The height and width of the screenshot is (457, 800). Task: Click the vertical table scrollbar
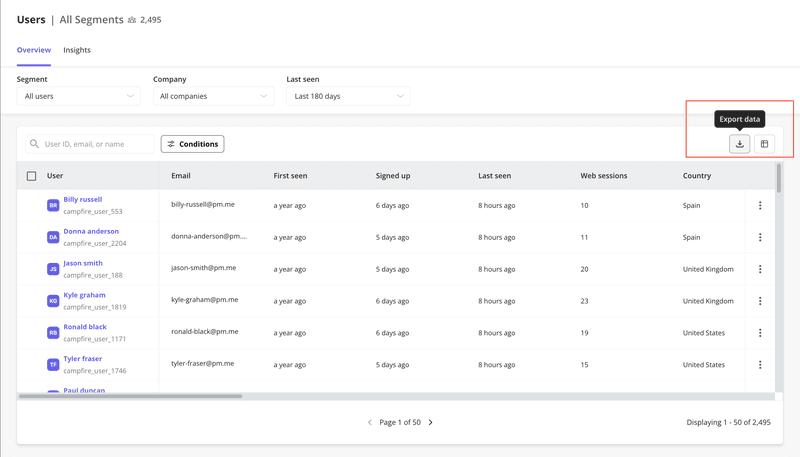coord(779,178)
